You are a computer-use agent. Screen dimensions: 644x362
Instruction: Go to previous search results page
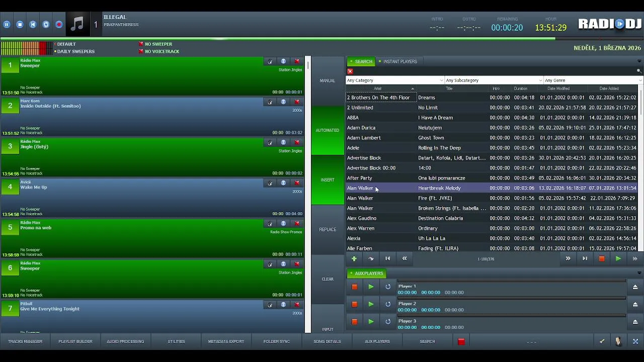pyautogui.click(x=405, y=258)
